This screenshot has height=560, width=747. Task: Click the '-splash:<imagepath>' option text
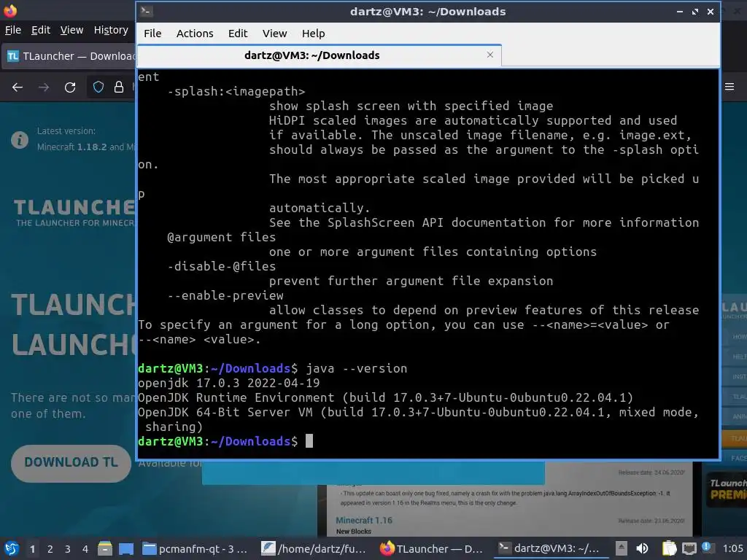click(x=236, y=91)
